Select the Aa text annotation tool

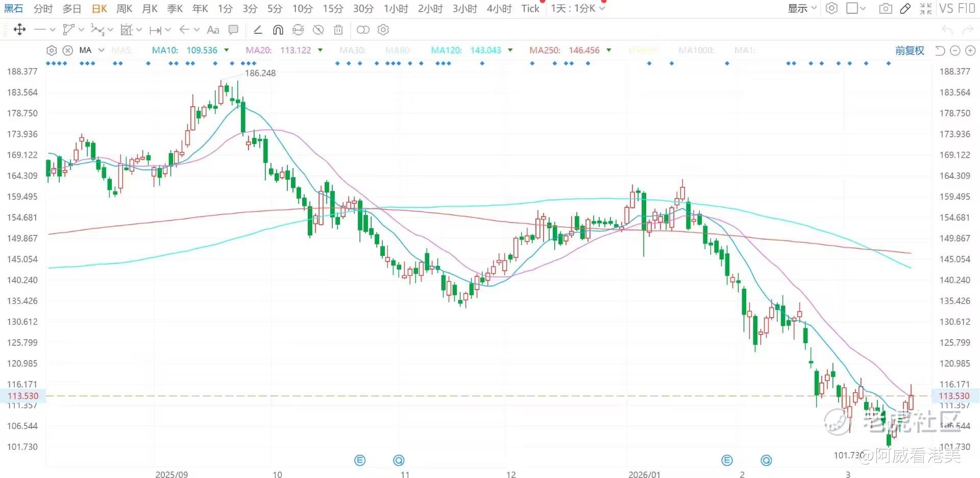pyautogui.click(x=213, y=30)
